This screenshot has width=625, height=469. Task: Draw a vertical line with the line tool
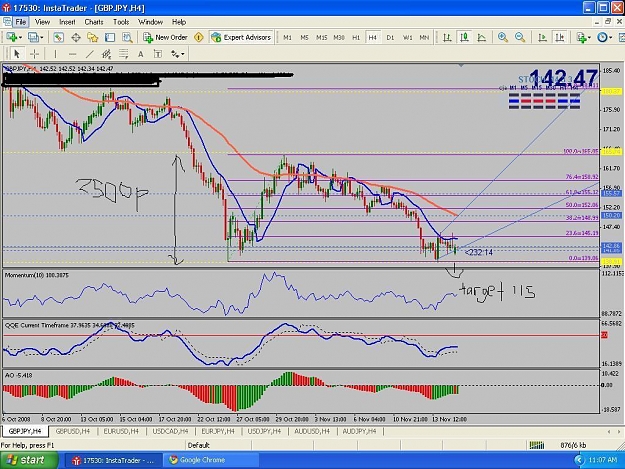[x=55, y=54]
